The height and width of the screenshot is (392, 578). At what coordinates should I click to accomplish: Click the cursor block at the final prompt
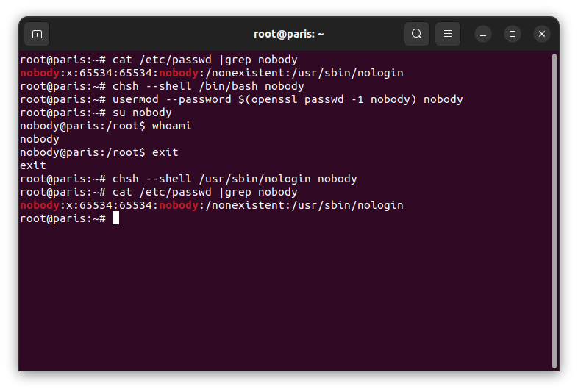115,218
